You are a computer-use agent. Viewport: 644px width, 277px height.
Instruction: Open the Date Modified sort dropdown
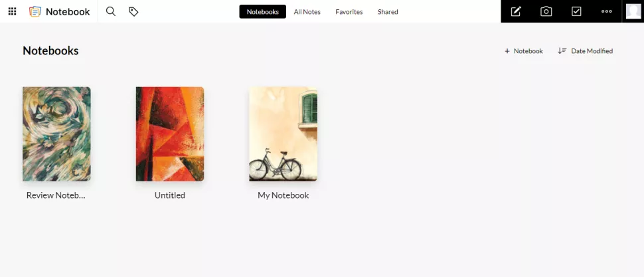tap(586, 51)
